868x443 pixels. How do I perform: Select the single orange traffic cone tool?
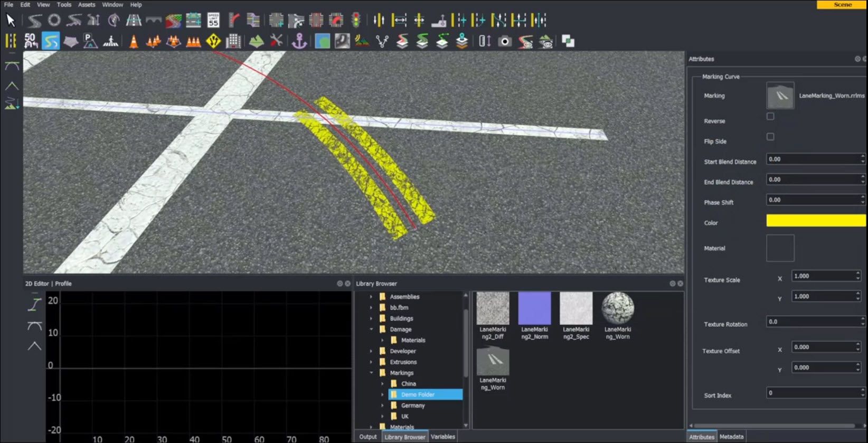(x=134, y=41)
